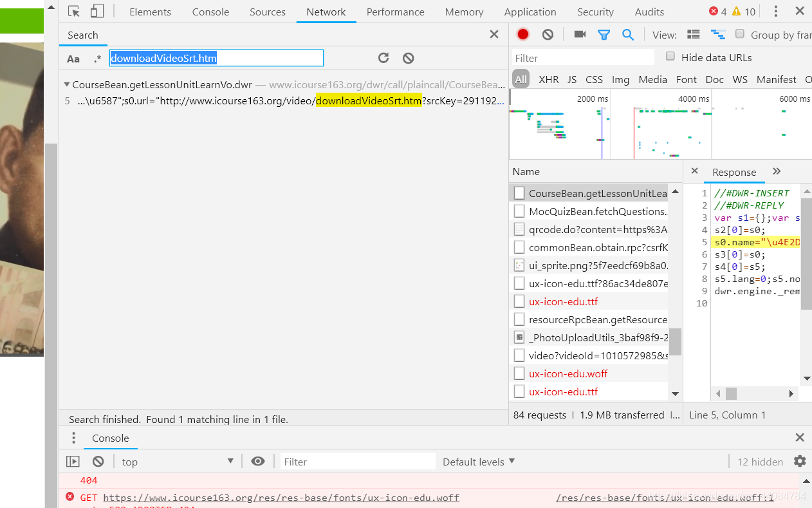This screenshot has height=508, width=812.
Task: Activate the inspect element picker icon
Action: pyautogui.click(x=74, y=12)
